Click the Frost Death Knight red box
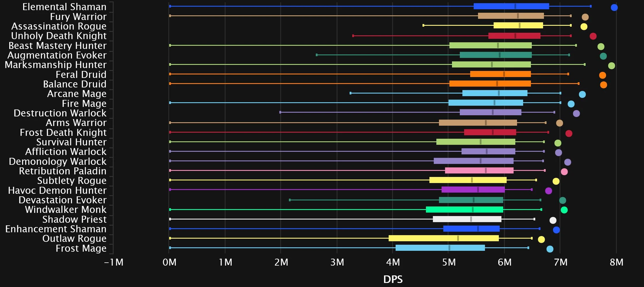Viewport: 644px width, 287px height. pos(490,132)
